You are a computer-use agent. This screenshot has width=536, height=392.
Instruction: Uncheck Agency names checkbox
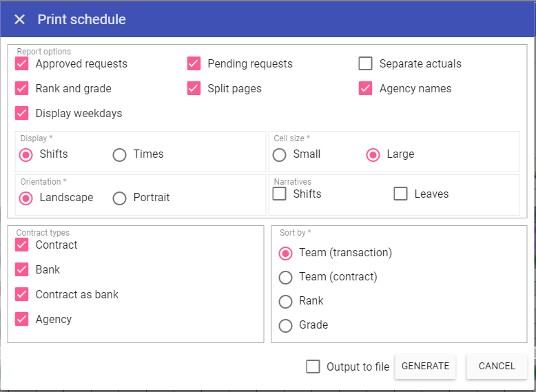366,89
